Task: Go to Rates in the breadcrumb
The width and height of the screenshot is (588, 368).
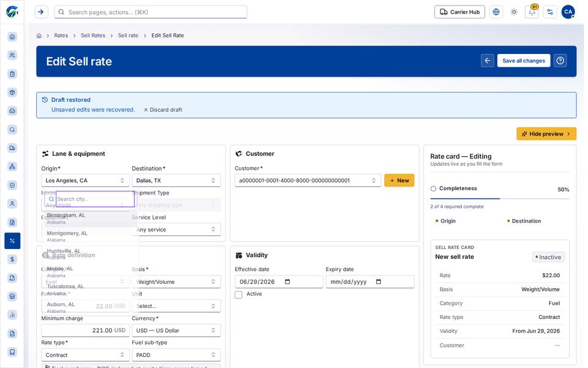Action: (x=61, y=36)
